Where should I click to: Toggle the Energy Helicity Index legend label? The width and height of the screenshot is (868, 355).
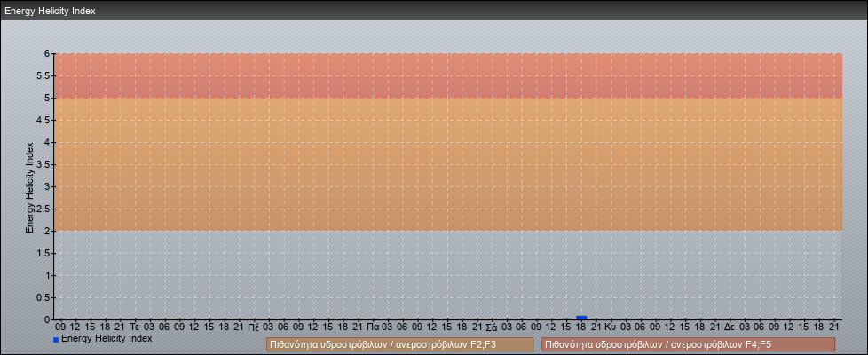coord(107,339)
